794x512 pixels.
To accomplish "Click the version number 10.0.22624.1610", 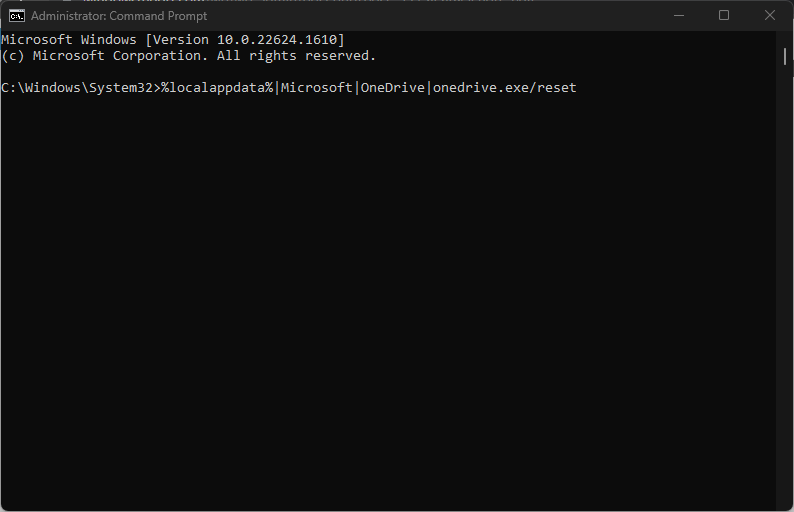I will 277,40.
